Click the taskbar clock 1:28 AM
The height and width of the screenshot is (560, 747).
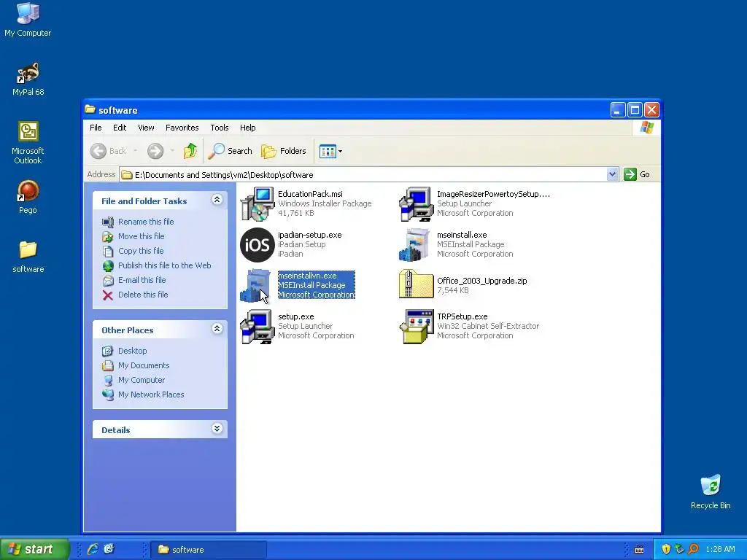pyautogui.click(x=720, y=549)
